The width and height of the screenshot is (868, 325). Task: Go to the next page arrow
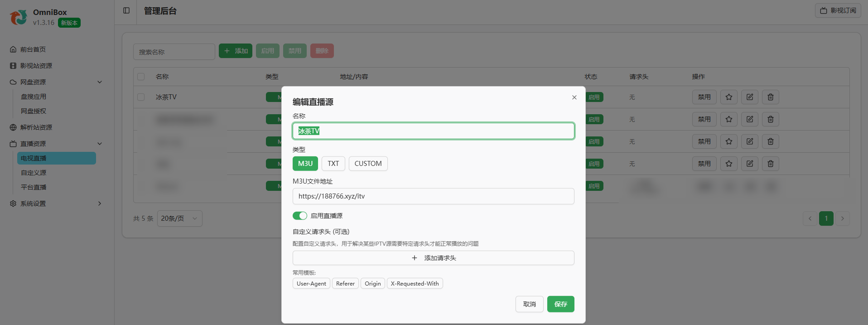click(843, 218)
